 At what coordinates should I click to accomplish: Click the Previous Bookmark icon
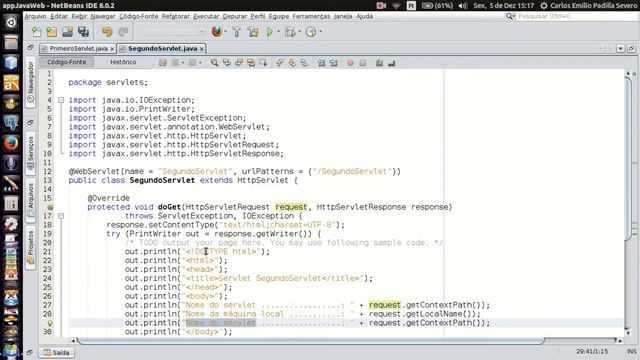click(280, 63)
